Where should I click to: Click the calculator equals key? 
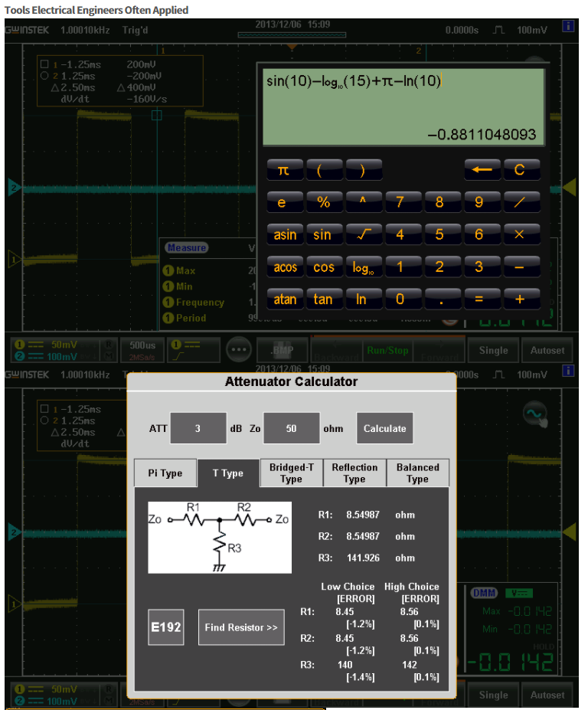(479, 299)
